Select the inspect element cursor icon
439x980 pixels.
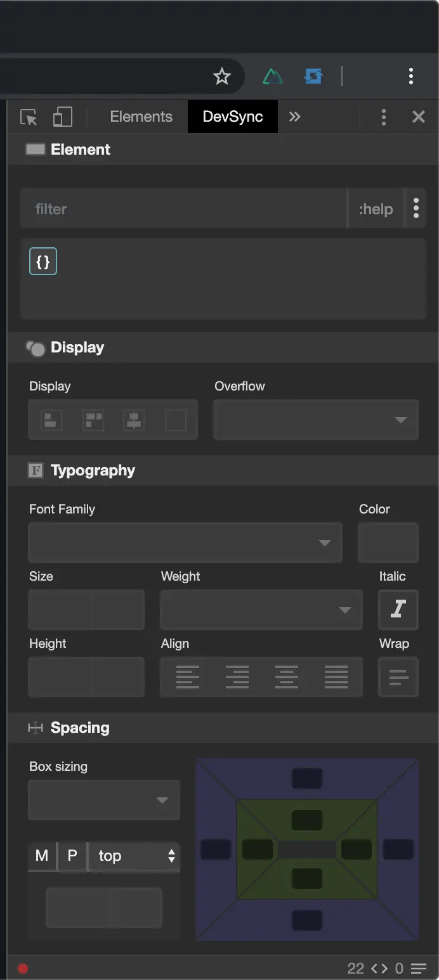click(x=28, y=117)
